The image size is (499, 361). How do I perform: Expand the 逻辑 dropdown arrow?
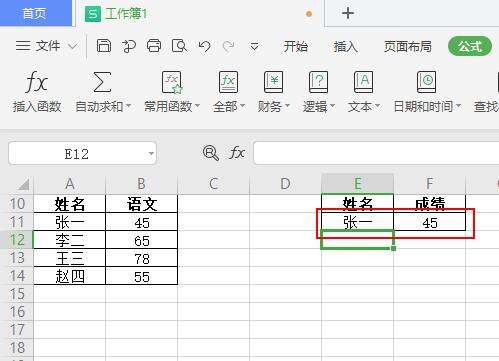tap(332, 106)
